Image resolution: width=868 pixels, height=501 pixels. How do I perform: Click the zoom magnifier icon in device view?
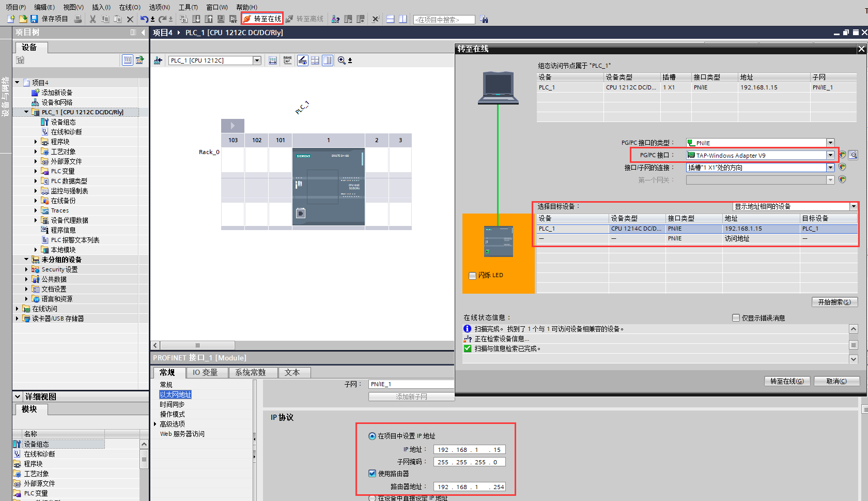click(342, 60)
